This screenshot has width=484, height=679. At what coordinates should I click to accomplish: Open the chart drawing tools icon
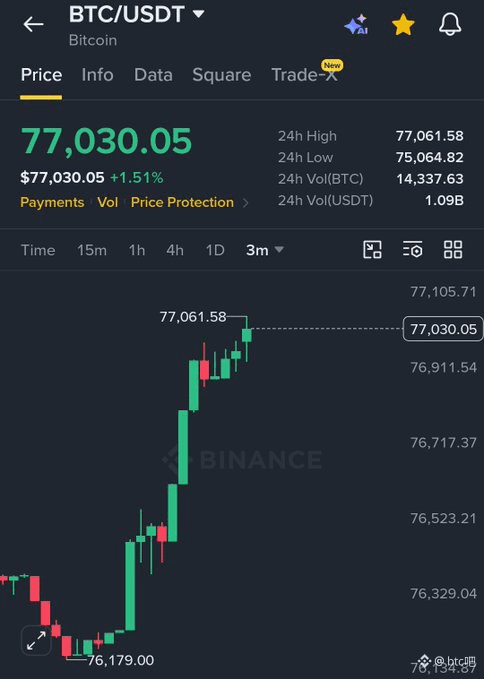(x=372, y=249)
